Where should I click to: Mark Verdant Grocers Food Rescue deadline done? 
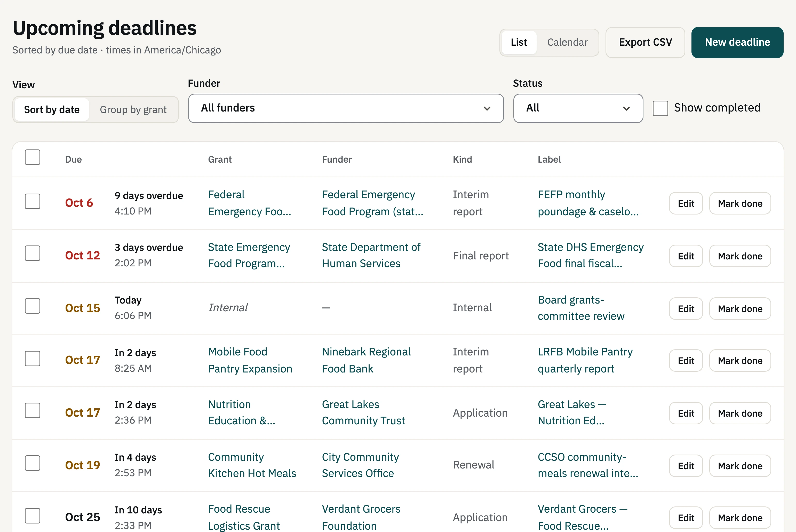point(740,517)
